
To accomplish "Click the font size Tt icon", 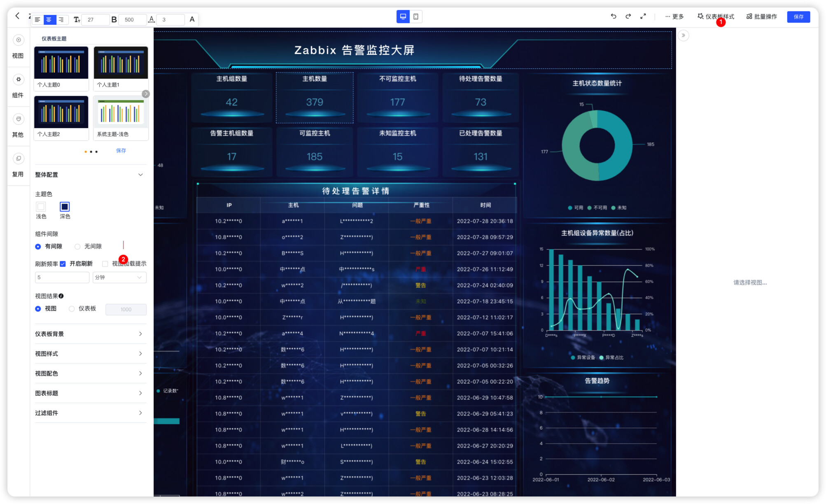I will click(x=77, y=19).
